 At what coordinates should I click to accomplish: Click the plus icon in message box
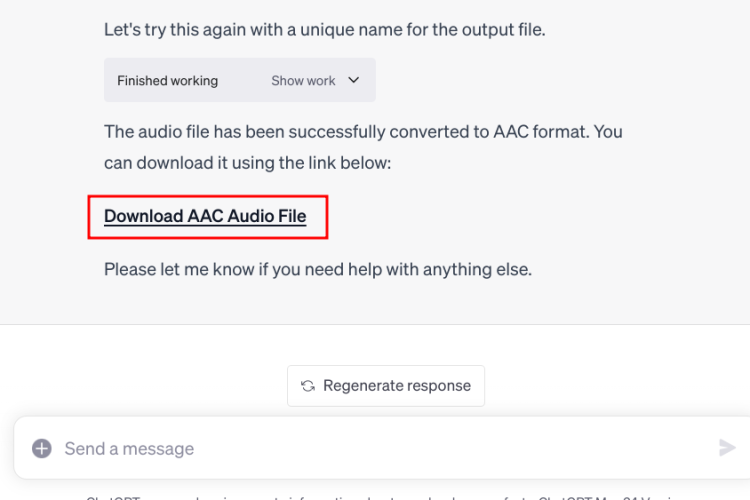tap(42, 448)
